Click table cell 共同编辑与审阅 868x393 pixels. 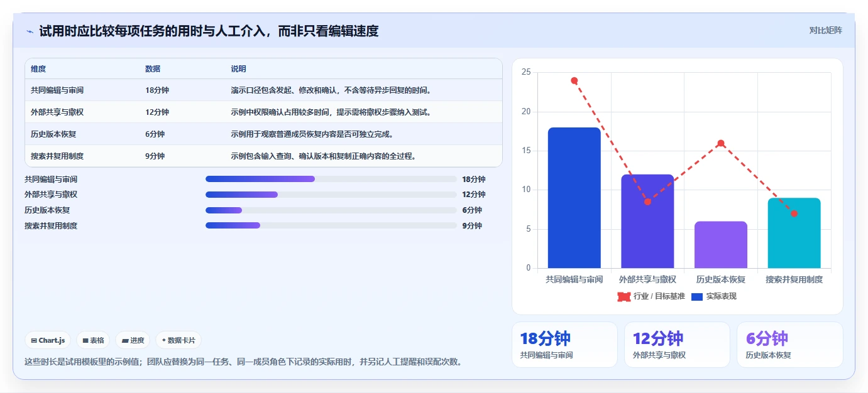pos(57,90)
